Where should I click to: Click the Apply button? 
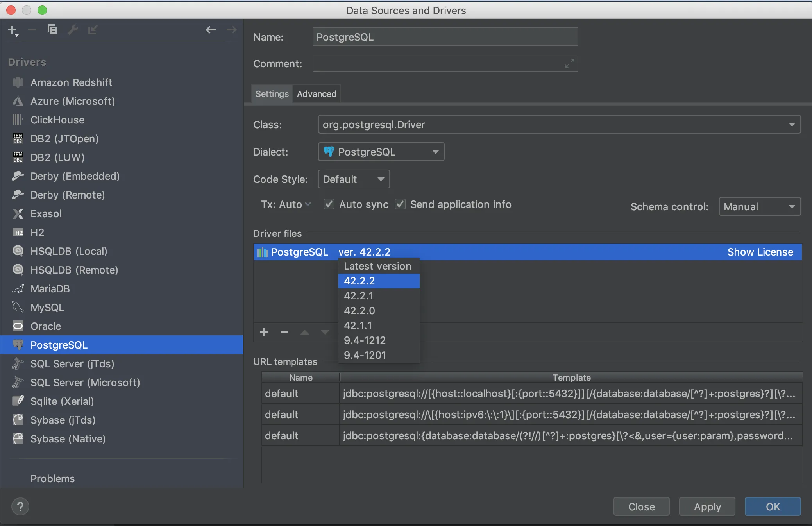(707, 507)
